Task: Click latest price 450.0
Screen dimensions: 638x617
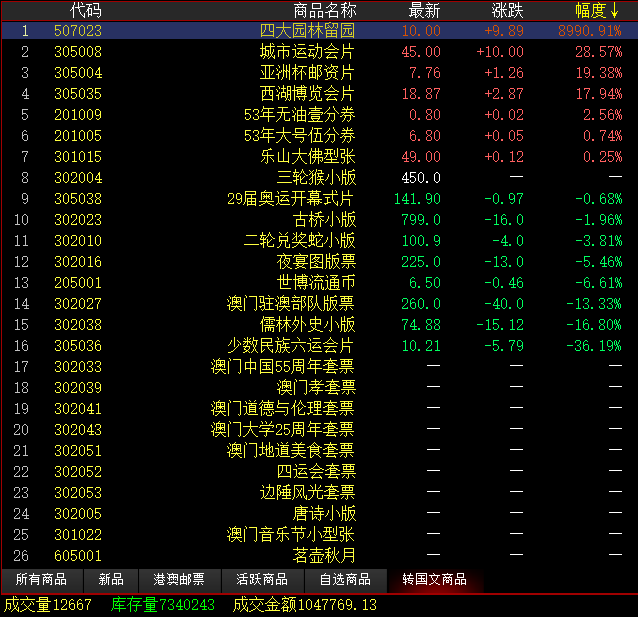Action: pos(421,178)
